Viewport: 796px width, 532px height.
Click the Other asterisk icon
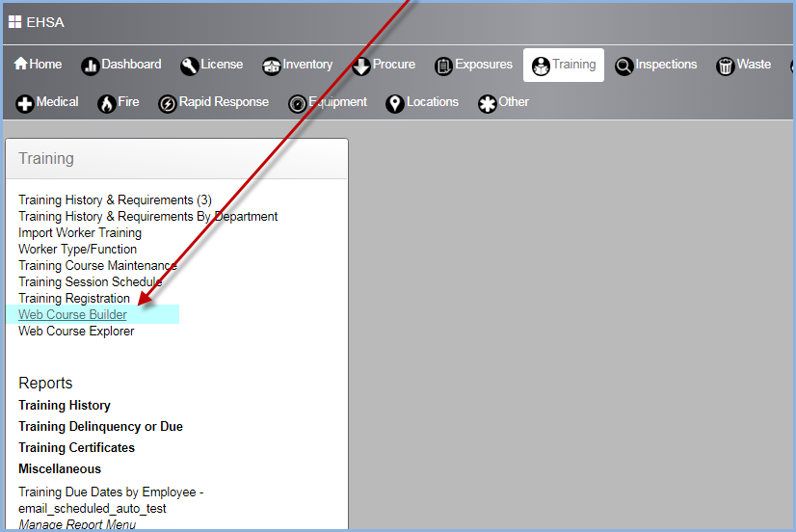[488, 103]
